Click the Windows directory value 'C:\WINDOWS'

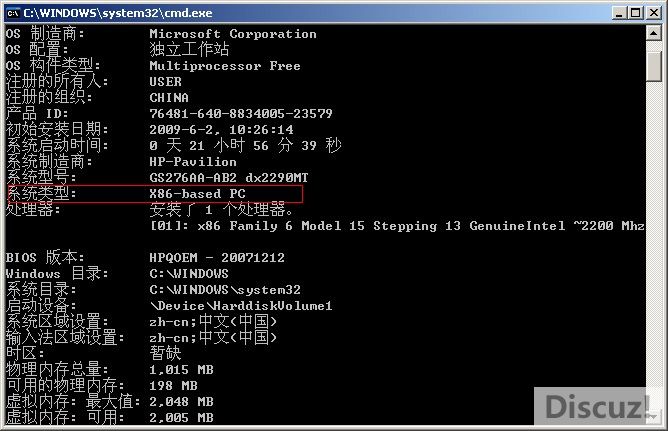189,274
